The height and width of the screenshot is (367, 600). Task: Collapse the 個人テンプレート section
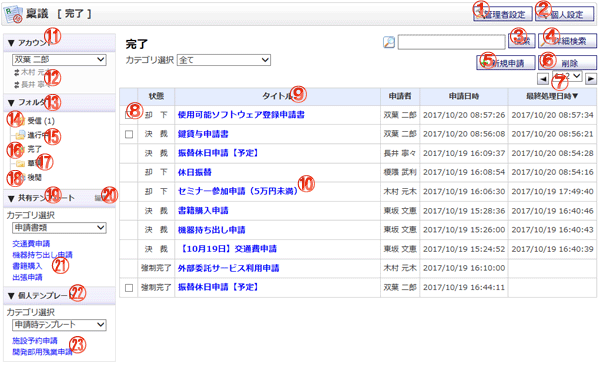pyautogui.click(x=11, y=296)
